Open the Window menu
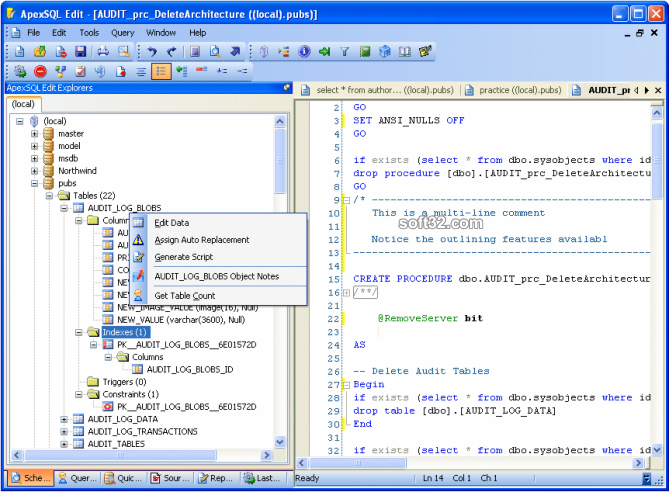The width and height of the screenshot is (669, 492). (161, 33)
